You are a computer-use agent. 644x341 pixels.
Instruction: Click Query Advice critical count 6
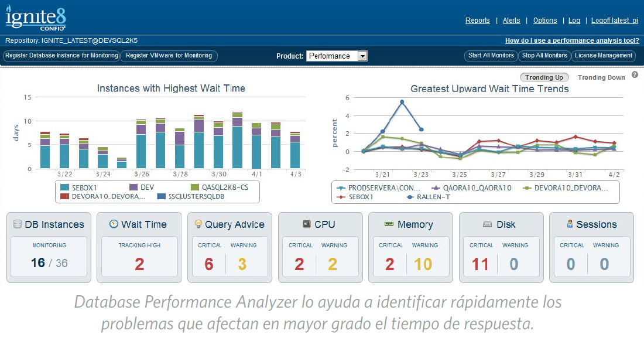pyautogui.click(x=209, y=264)
